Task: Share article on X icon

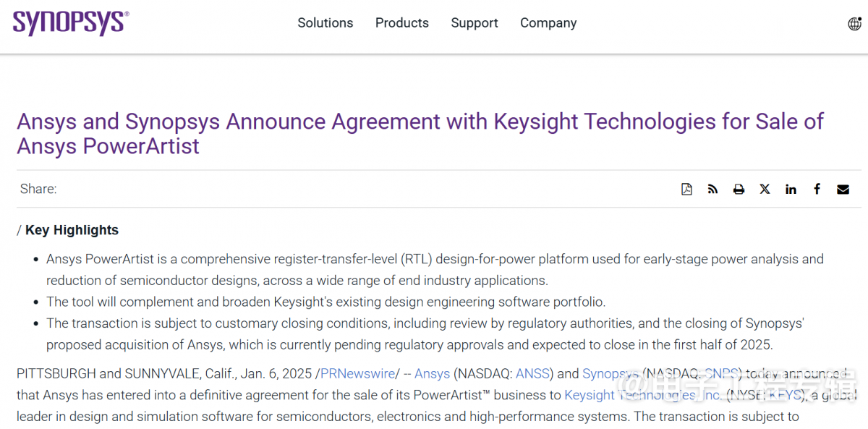Action: point(765,189)
